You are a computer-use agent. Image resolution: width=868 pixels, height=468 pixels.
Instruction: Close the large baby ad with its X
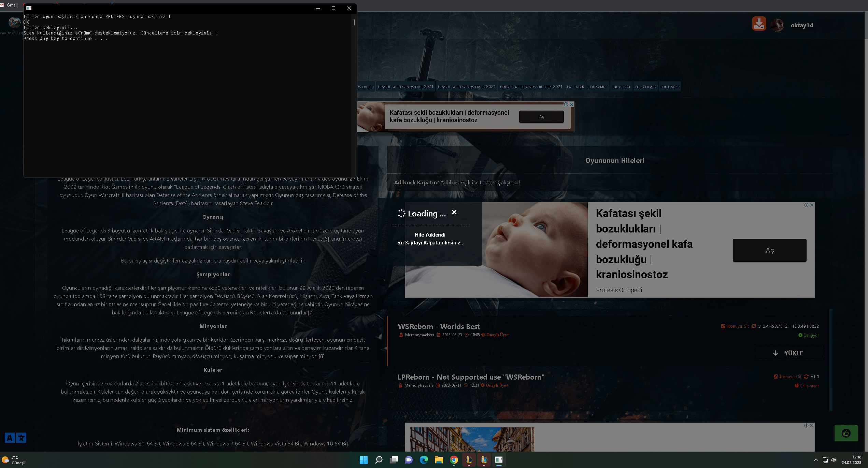tap(812, 205)
